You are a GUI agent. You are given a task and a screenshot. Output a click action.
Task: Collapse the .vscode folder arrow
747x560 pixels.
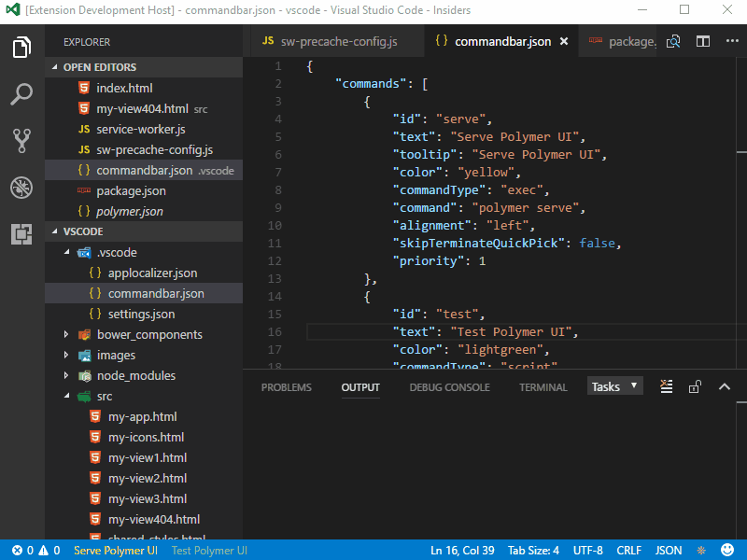[66, 252]
